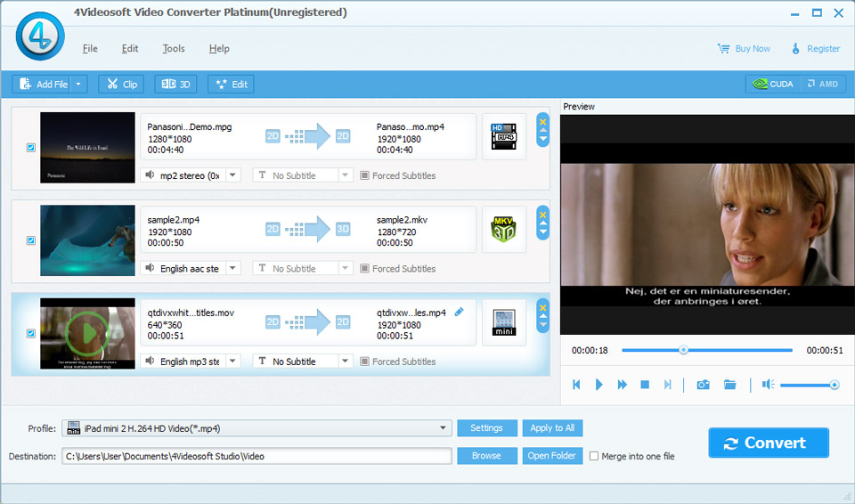855x504 pixels.
Task: Play the preview video
Action: (x=598, y=385)
